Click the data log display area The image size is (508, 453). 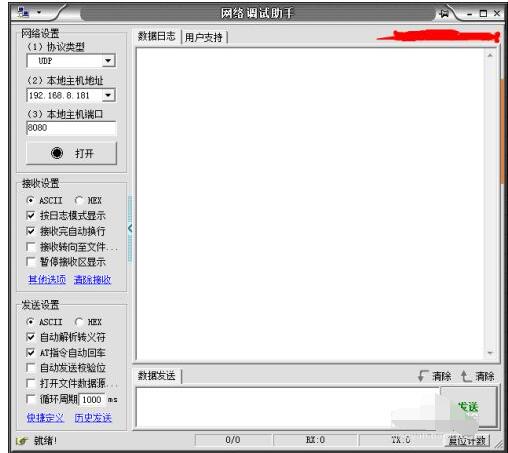pyautogui.click(x=310, y=204)
